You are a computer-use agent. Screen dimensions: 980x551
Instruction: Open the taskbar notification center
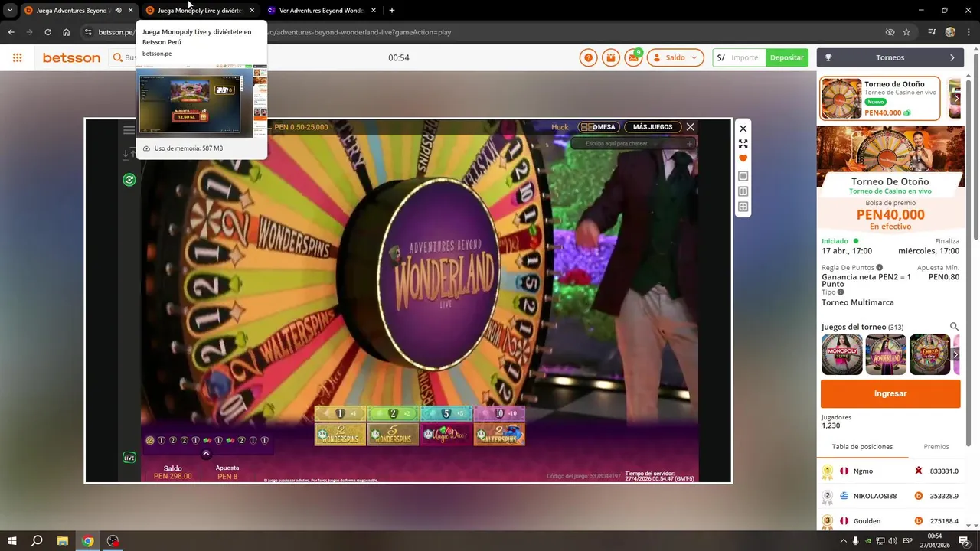click(964, 541)
